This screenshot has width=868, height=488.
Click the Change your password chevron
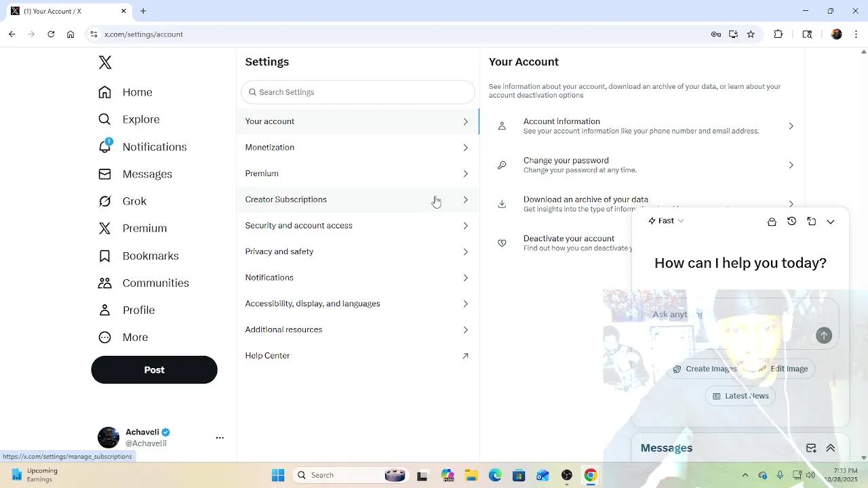pyautogui.click(x=791, y=165)
